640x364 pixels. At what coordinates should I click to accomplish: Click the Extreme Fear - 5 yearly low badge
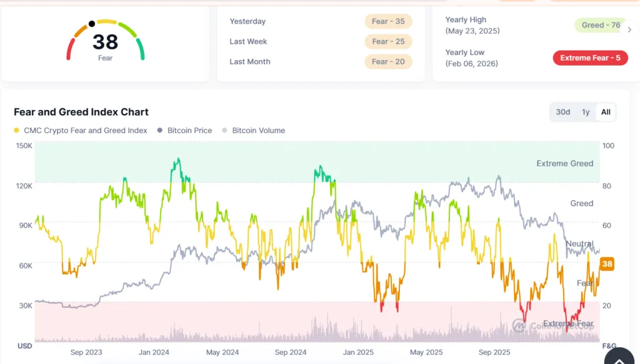590,57
